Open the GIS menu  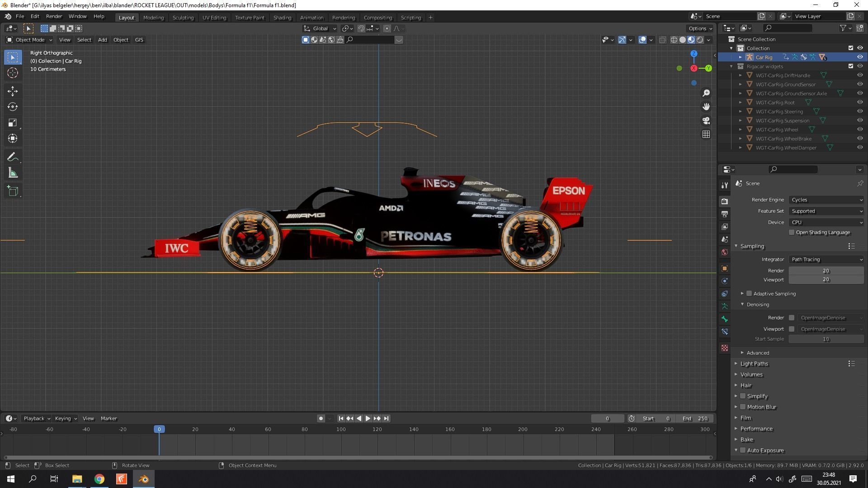[x=139, y=40]
